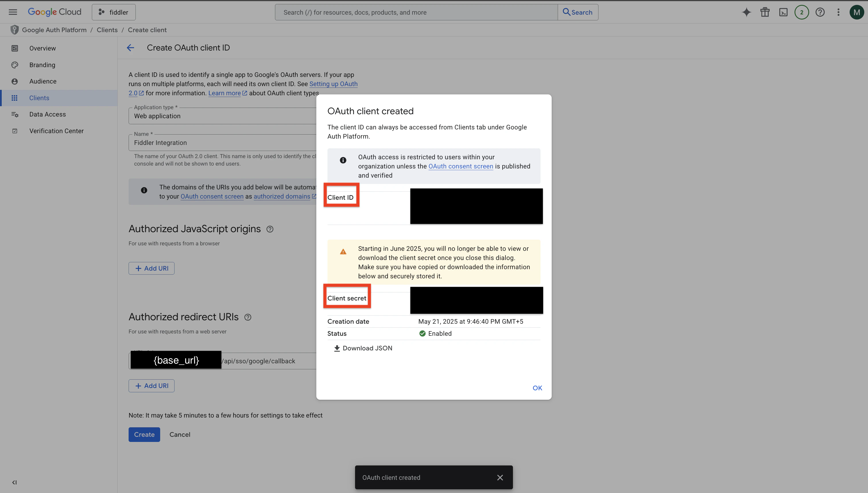Collapse the sidebar with bottom arrow
The image size is (868, 493).
(x=14, y=482)
